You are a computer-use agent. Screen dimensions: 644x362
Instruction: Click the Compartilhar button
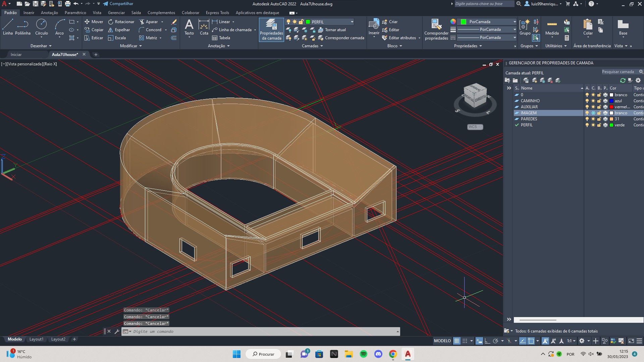click(118, 4)
